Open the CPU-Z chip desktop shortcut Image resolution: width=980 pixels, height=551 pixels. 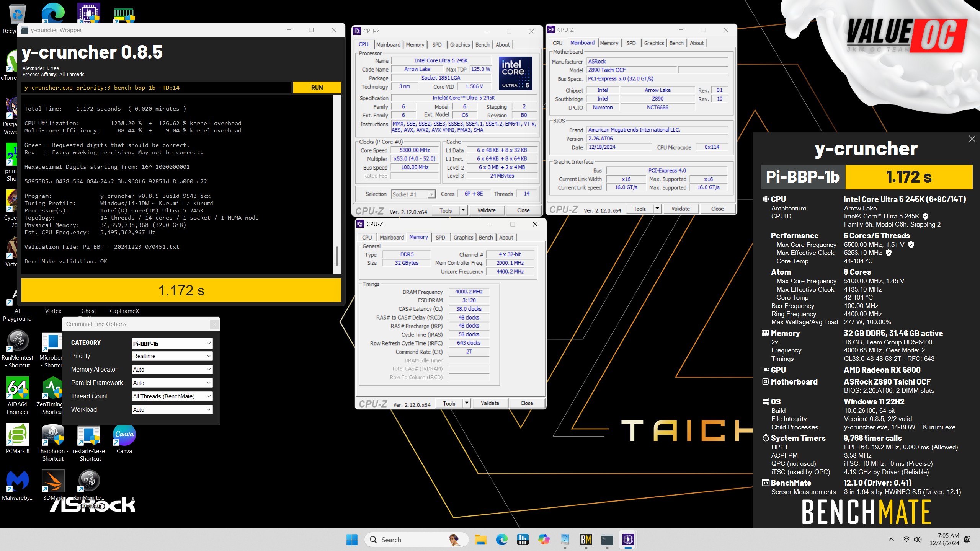pos(89,12)
